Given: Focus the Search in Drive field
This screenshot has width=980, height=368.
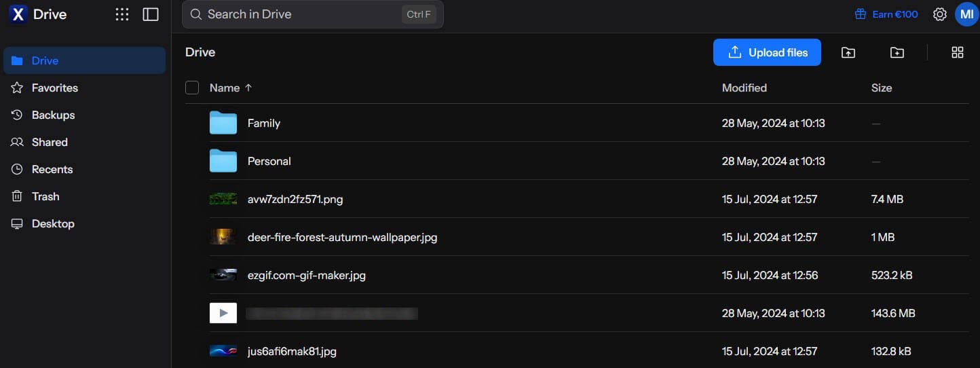Looking at the screenshot, I should point(312,14).
